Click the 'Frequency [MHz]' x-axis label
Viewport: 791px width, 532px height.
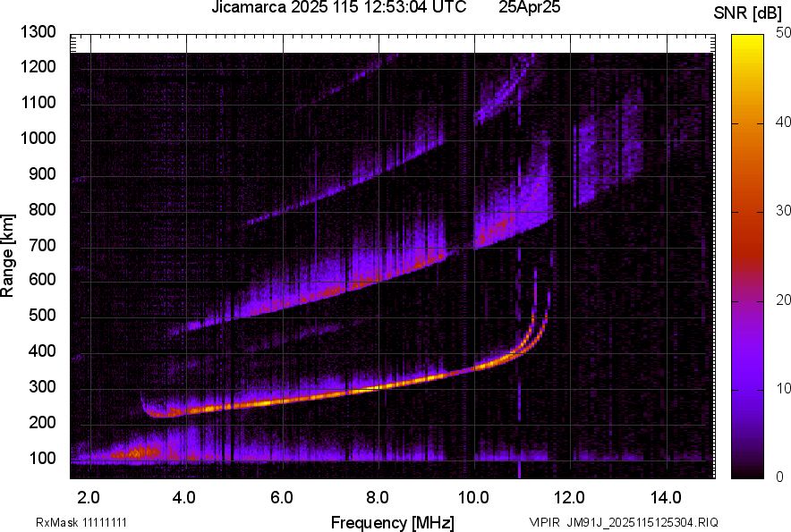coord(392,522)
